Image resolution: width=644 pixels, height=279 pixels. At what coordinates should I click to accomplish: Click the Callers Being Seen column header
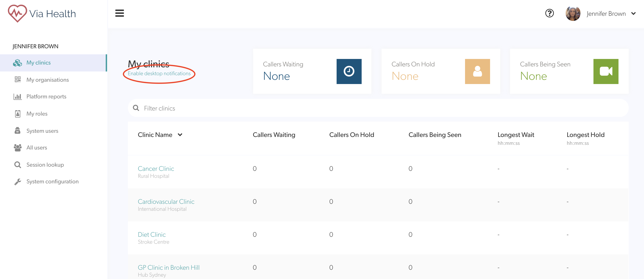point(435,135)
